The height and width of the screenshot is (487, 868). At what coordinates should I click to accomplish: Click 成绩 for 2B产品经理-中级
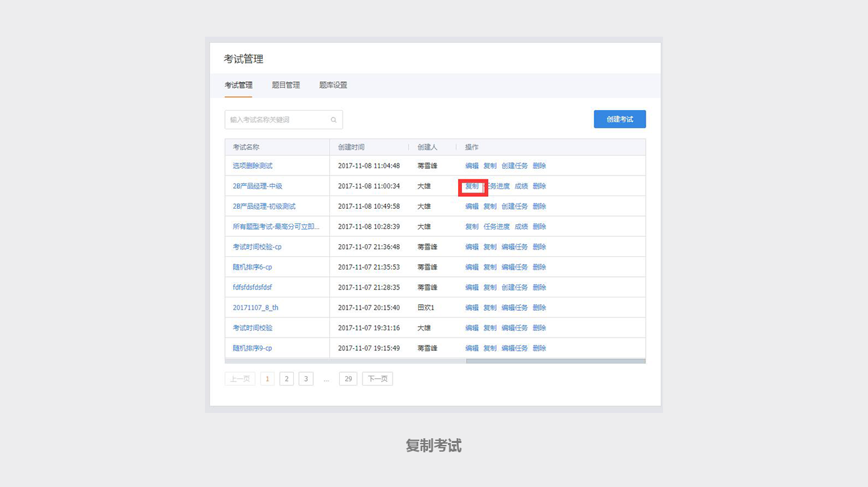tap(521, 186)
